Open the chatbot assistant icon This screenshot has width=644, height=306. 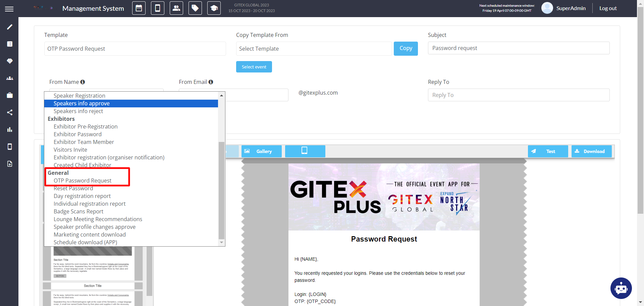point(621,288)
